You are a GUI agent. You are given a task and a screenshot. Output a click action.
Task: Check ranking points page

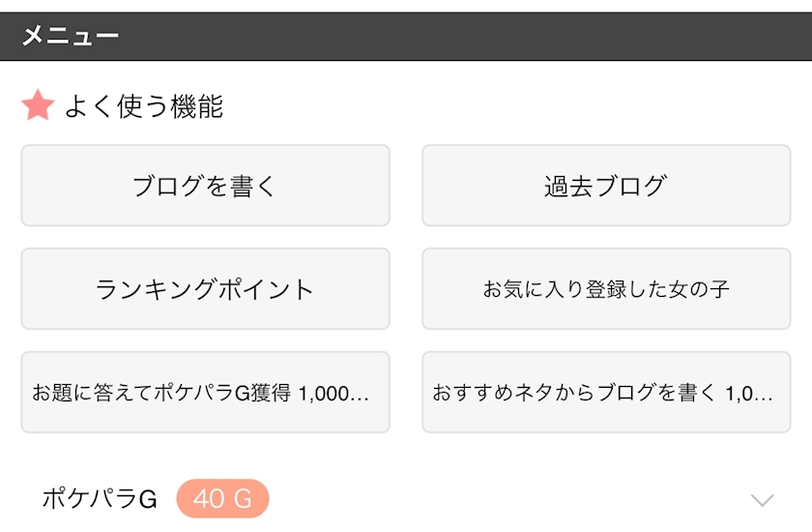coord(205,289)
